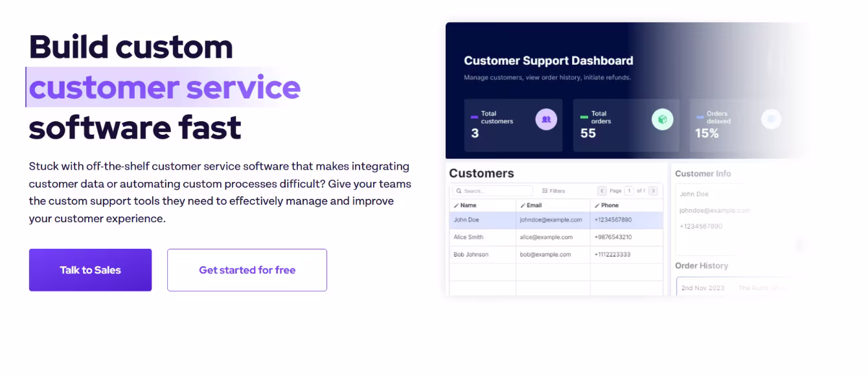The width and height of the screenshot is (868, 377).
Task: Click the 2nd Nov 2023 order entry
Action: [x=703, y=288]
